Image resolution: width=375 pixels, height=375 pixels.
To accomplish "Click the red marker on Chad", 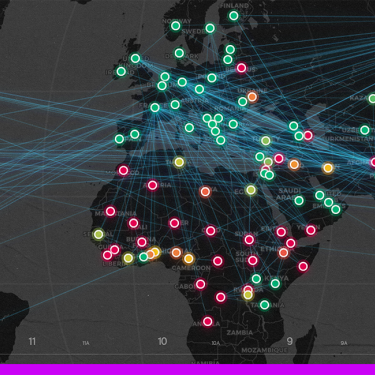I will 210,230.
